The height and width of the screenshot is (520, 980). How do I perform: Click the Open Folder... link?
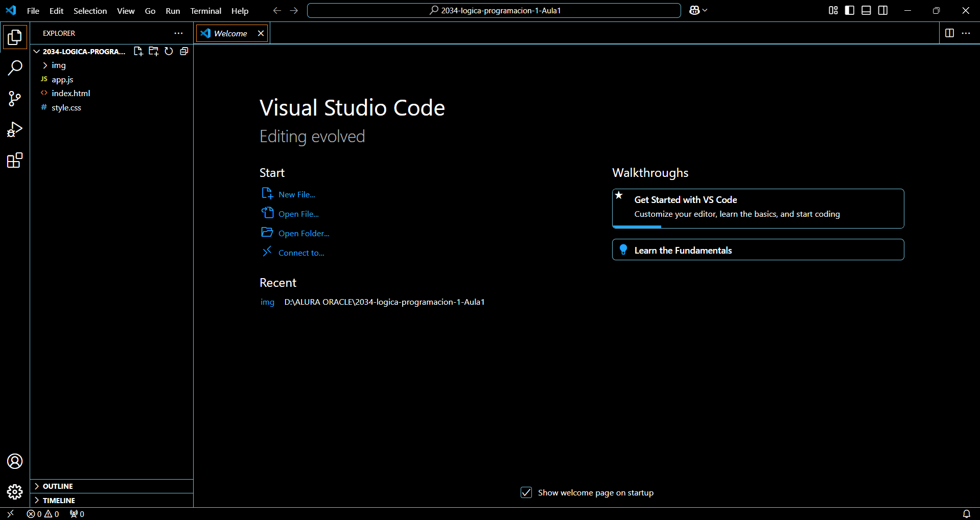(295, 233)
